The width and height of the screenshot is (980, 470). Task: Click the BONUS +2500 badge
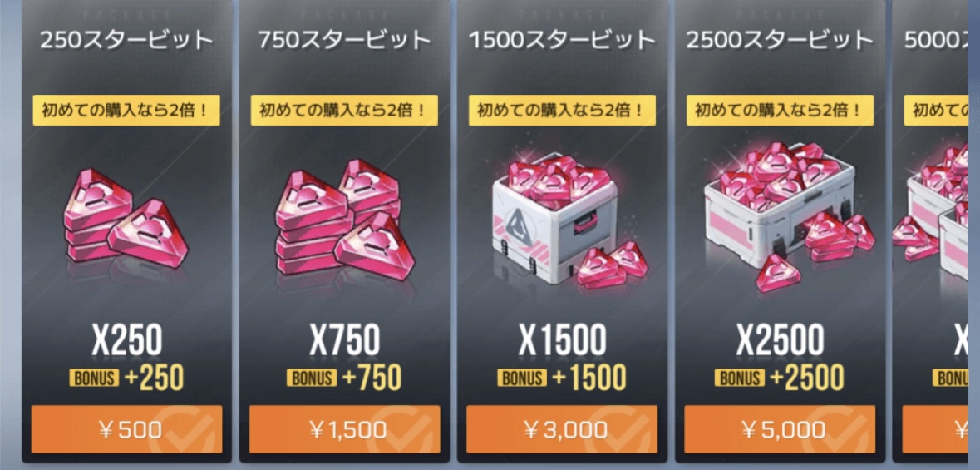click(780, 377)
